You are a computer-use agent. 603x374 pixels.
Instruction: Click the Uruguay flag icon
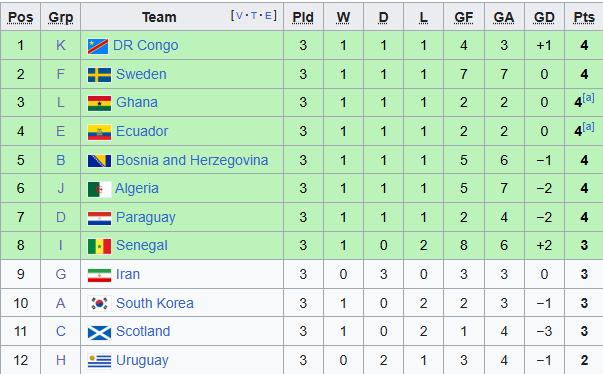[x=99, y=361]
